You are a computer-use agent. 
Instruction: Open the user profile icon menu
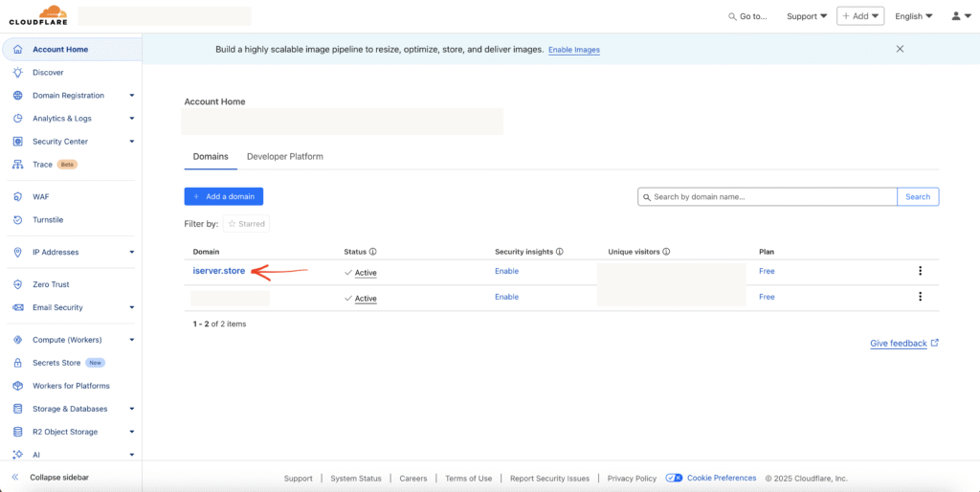[x=961, y=16]
